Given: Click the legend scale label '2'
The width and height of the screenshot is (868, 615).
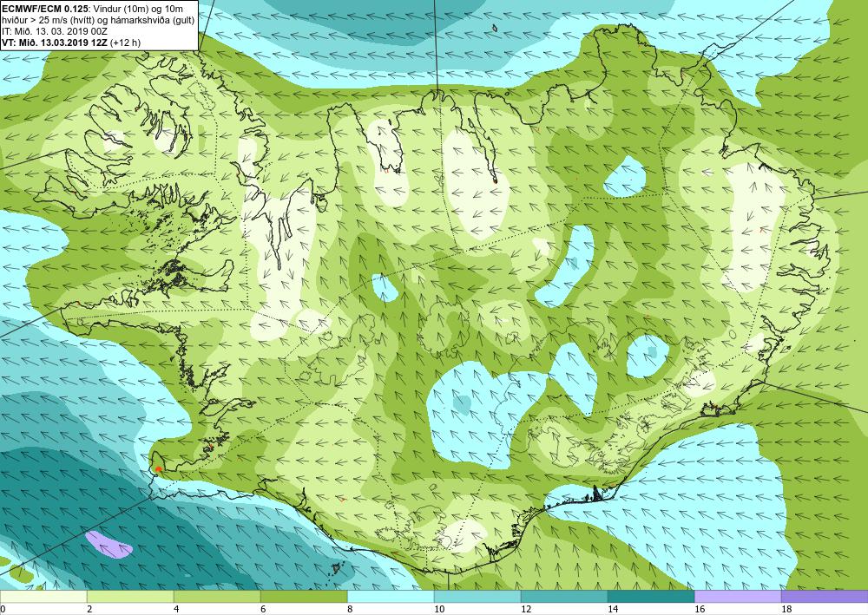Looking at the screenshot, I should click(x=89, y=610).
